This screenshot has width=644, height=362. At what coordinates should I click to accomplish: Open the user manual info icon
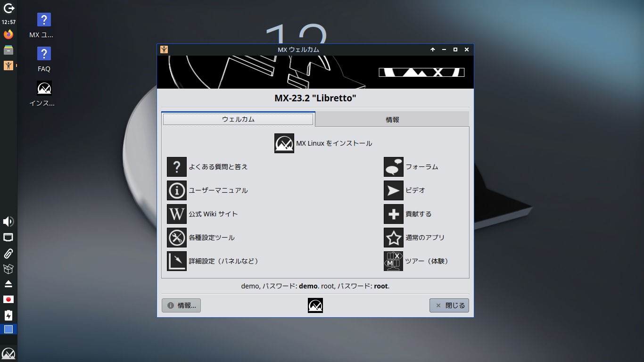click(x=177, y=190)
